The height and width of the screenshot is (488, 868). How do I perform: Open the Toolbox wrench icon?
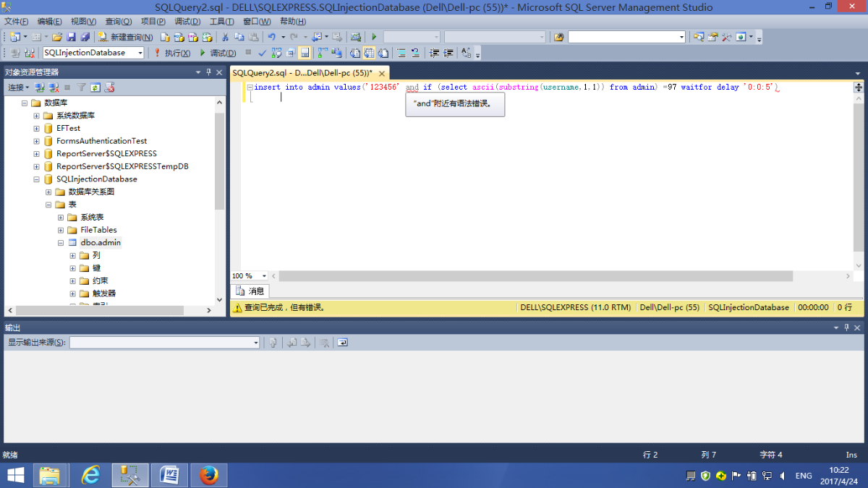pyautogui.click(x=727, y=37)
